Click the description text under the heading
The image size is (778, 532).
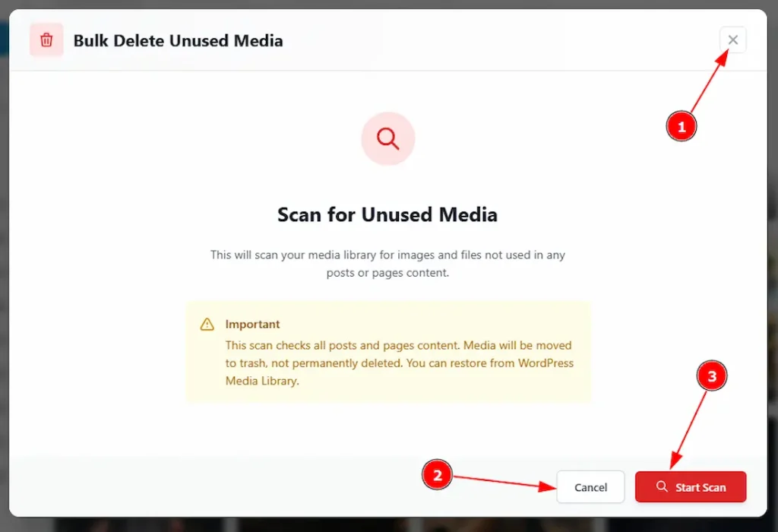[387, 264]
